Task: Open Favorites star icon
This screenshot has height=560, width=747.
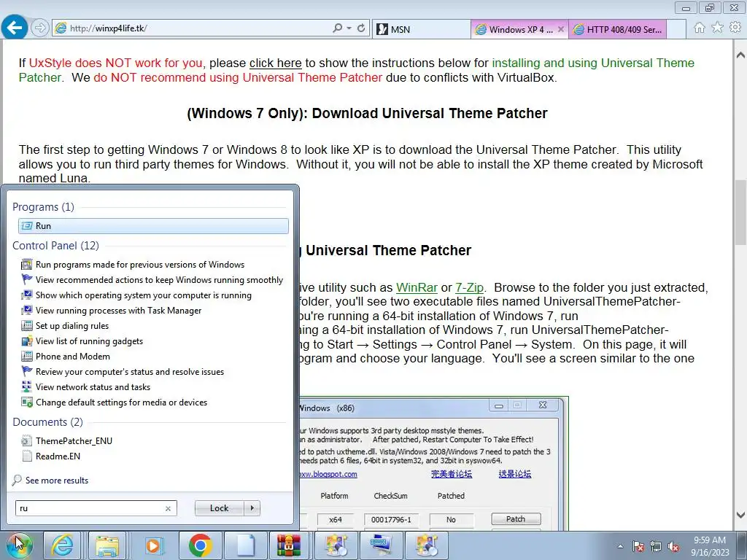Action: [717, 28]
